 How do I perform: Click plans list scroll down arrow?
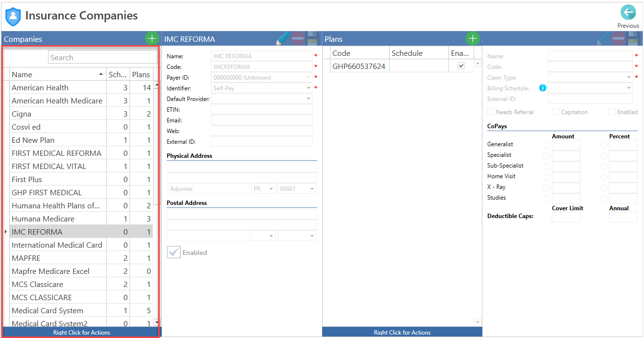[x=478, y=322]
